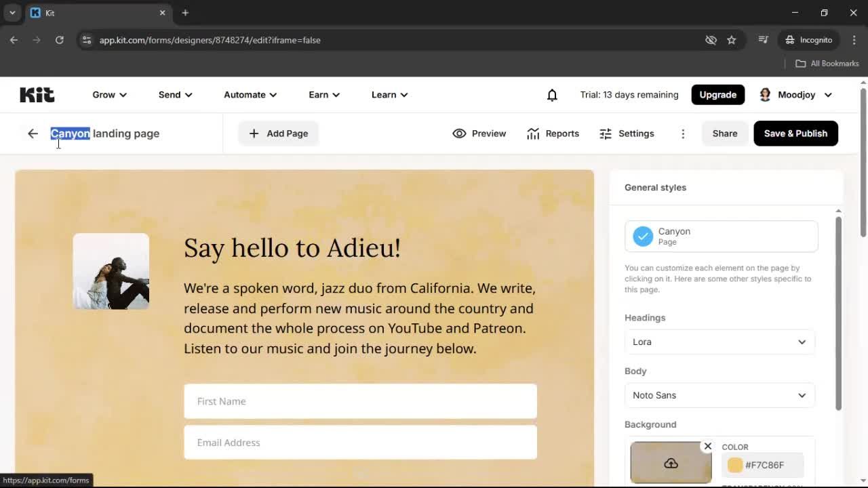The height and width of the screenshot is (488, 868).
Task: Open the Automate menu
Action: point(250,95)
